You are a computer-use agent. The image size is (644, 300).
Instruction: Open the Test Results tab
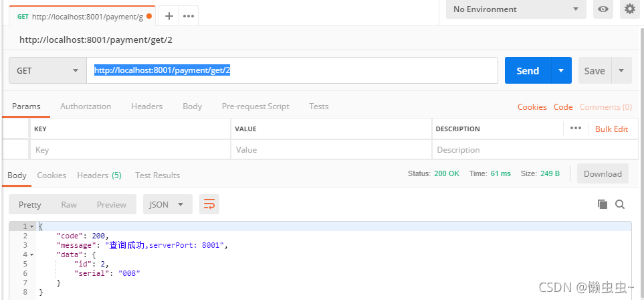[157, 175]
